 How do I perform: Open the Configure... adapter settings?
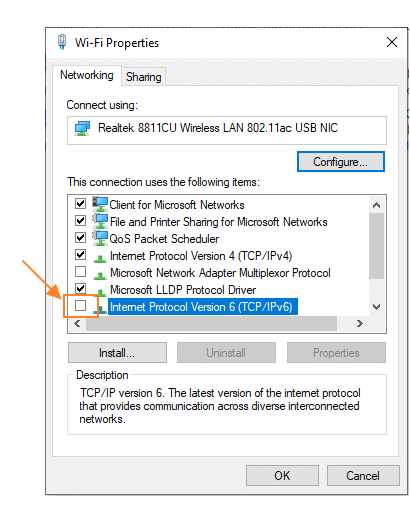(341, 162)
